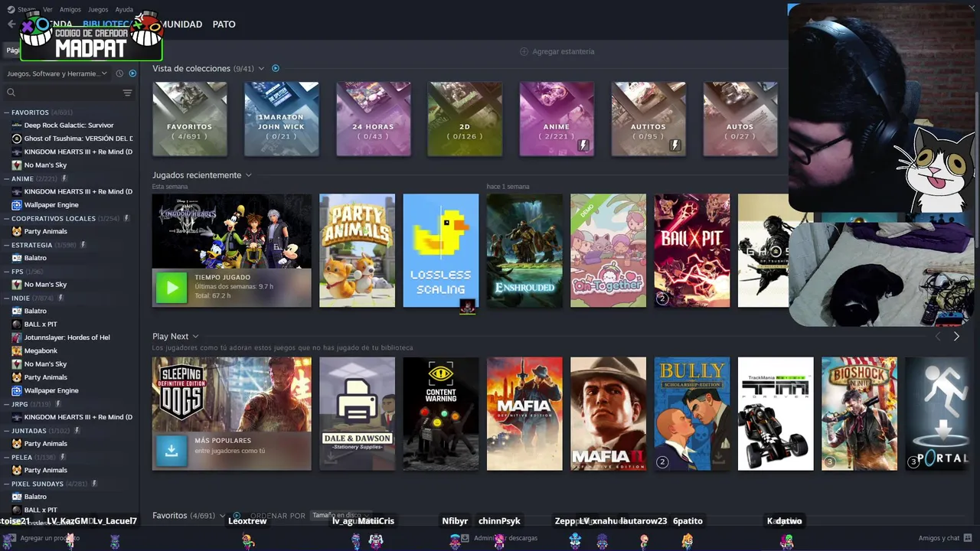Click the number 3 badge on Portal cover
This screenshot has width=980, height=551.
click(x=913, y=461)
